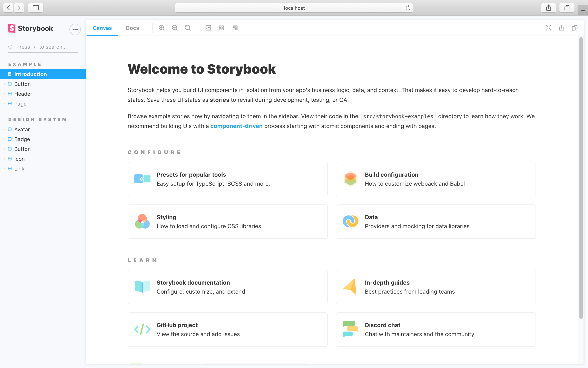This screenshot has width=588, height=368.
Task: Click the chat bubbles Discord icon
Action: (x=350, y=329)
